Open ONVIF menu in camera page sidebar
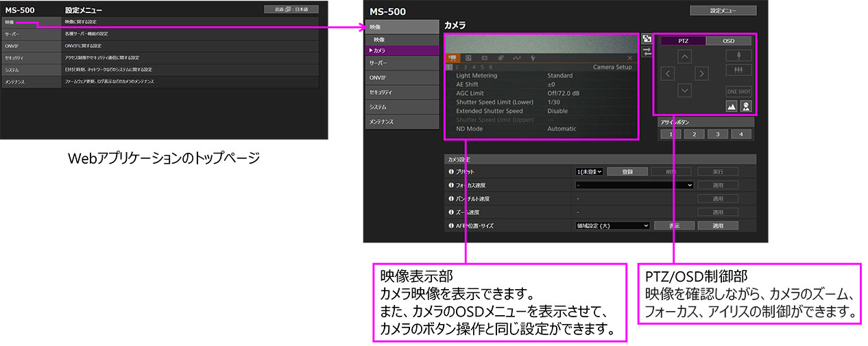This screenshot has height=346, width=868. [401, 77]
